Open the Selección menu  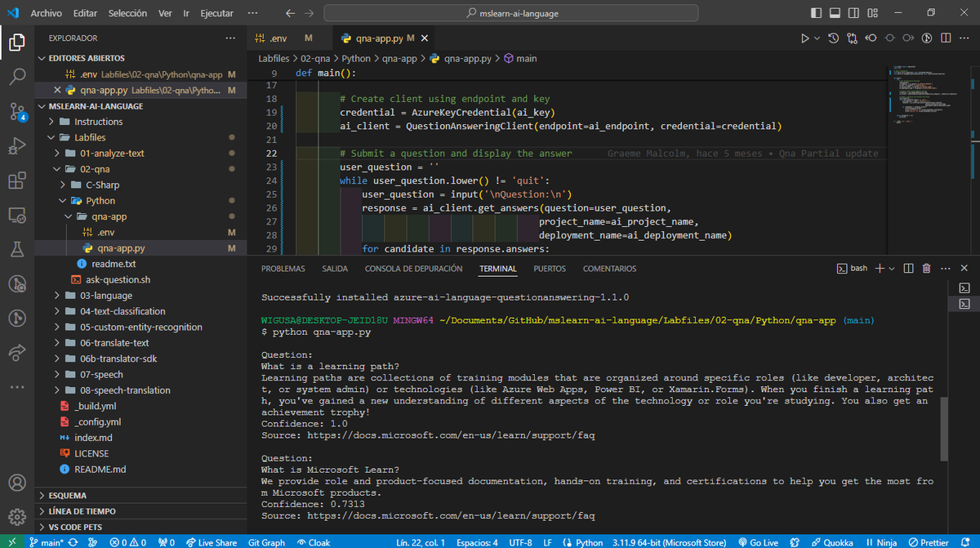(x=127, y=13)
